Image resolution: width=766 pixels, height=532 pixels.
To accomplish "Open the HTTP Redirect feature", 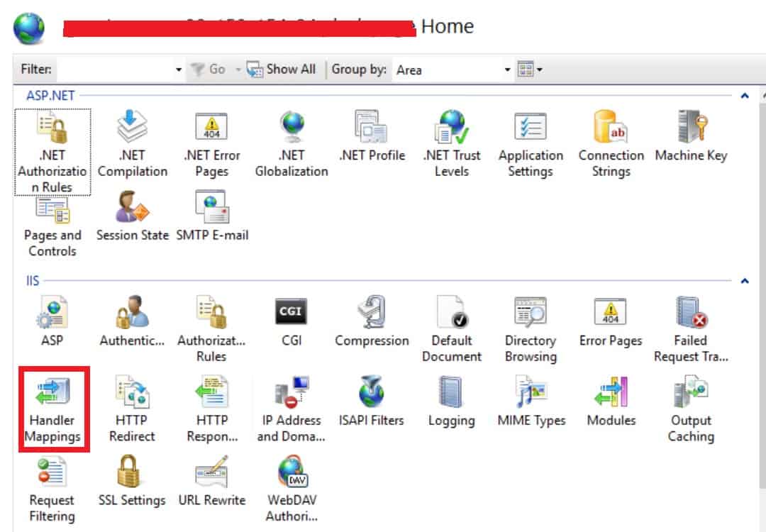I will 132,409.
